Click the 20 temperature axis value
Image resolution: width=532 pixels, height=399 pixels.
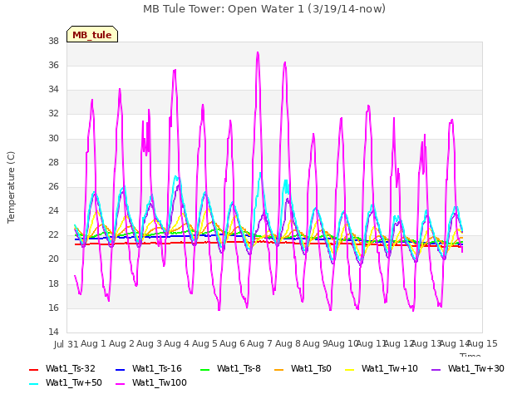click(x=53, y=259)
